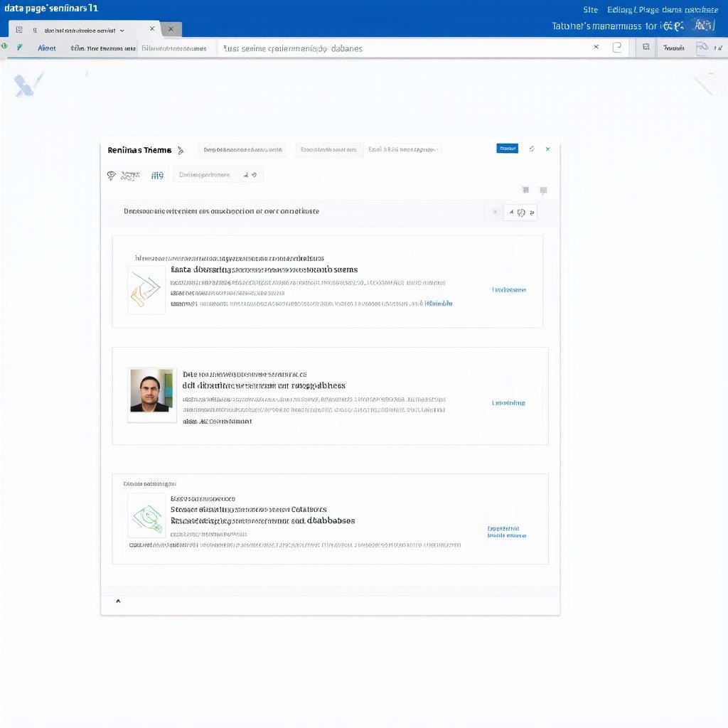Viewport: 728px width, 728px height.
Task: Click the blue link right of the first seminar
Action: pyautogui.click(x=509, y=290)
